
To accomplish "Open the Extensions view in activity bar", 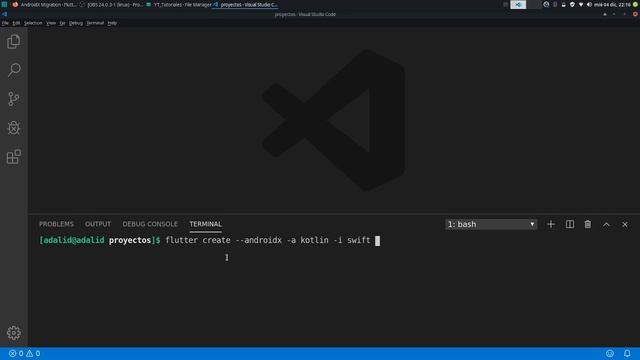I will (x=13, y=157).
